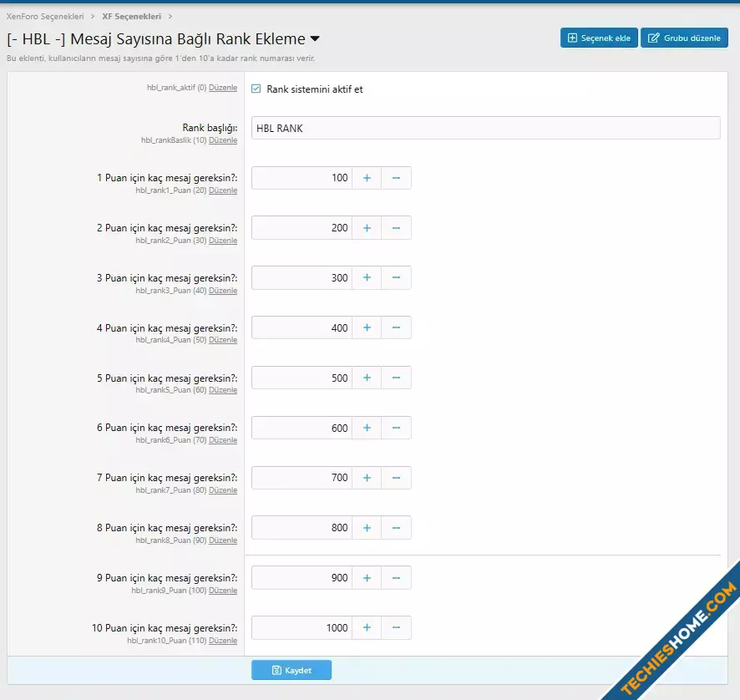Open Düzenle link for hbl_rank9_Puan
The height and width of the screenshot is (700, 740).
pyautogui.click(x=223, y=590)
